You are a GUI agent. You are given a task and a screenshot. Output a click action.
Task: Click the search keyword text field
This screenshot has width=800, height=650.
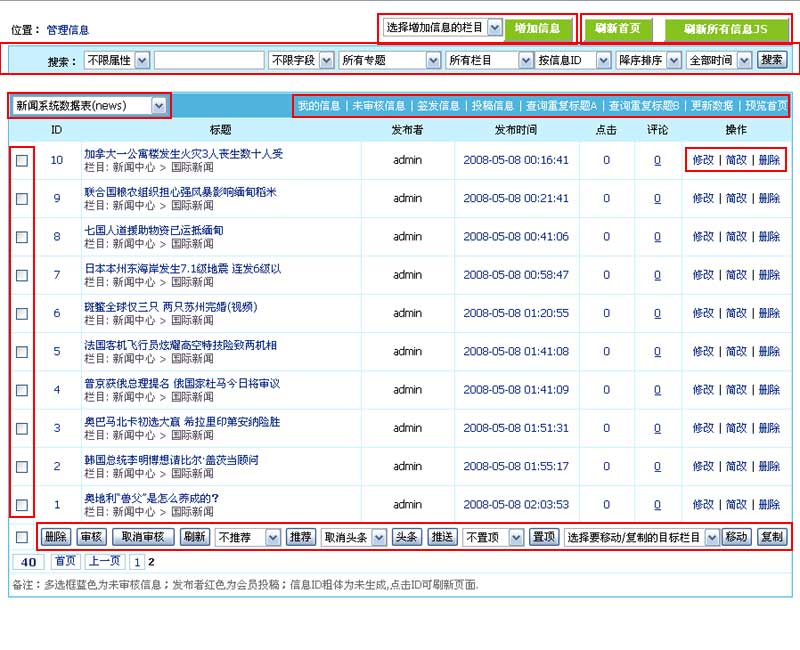(x=209, y=61)
